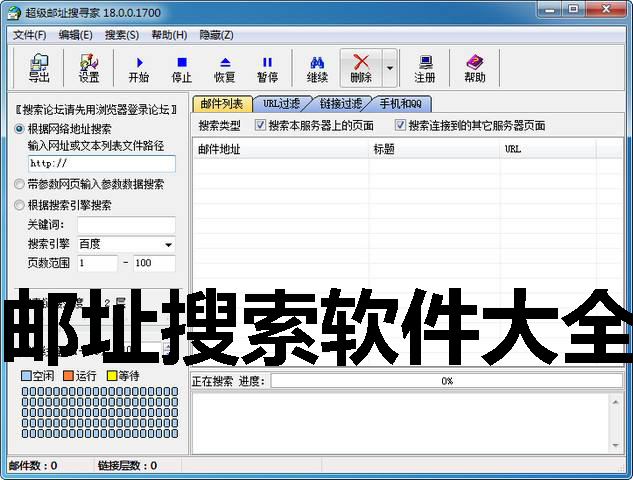Viewport: 633px width, 480px height.
Task: Select 根据网络地址搜索 radio button
Action: 19,129
